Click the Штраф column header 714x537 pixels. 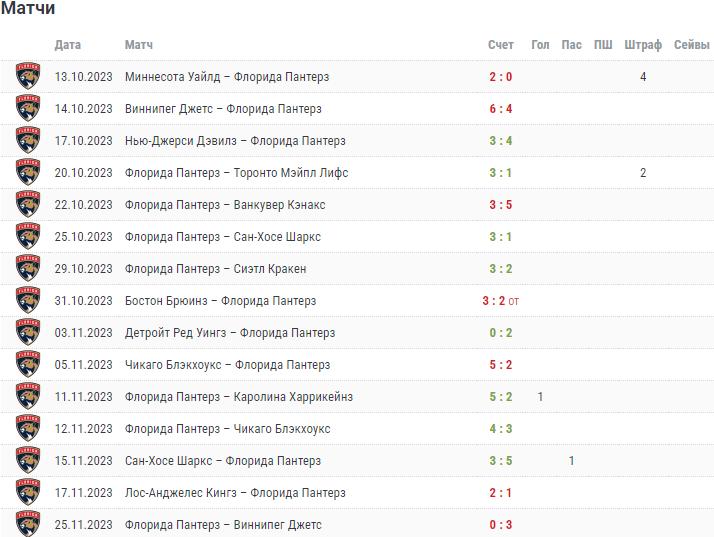click(x=643, y=45)
